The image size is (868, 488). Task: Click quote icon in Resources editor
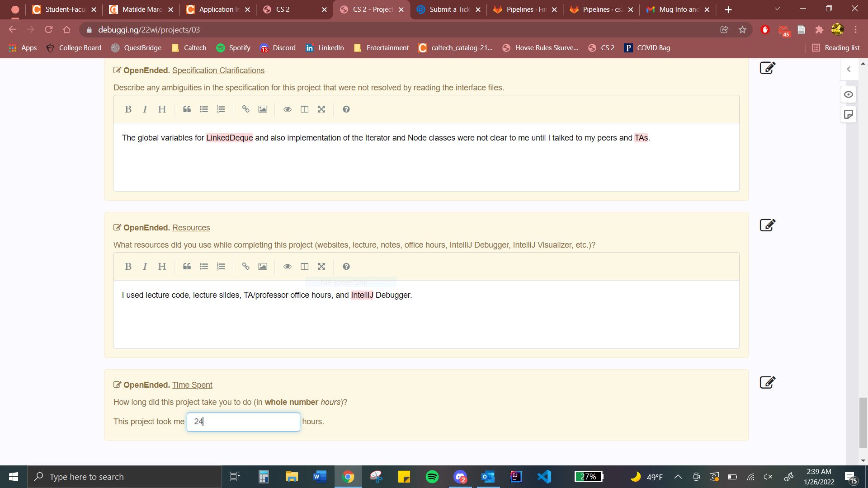click(187, 267)
